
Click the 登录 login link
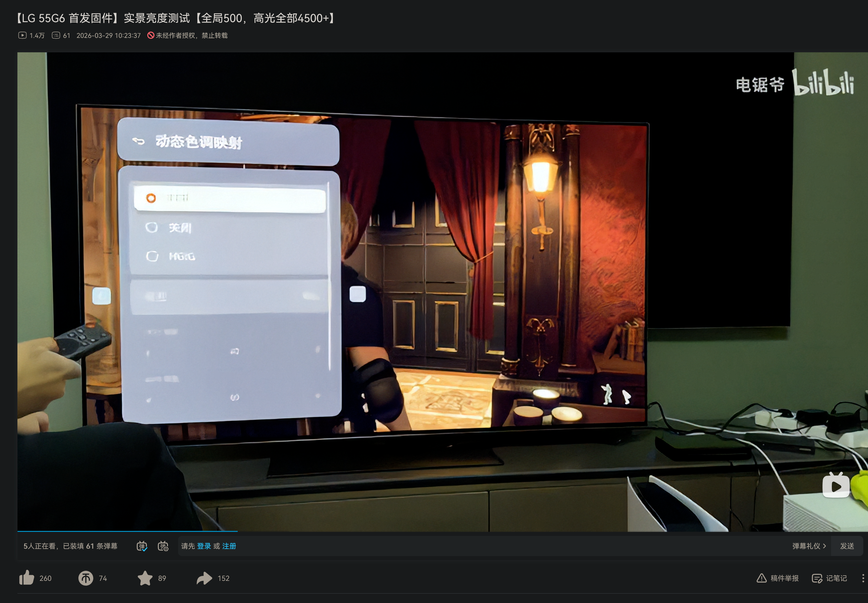204,546
